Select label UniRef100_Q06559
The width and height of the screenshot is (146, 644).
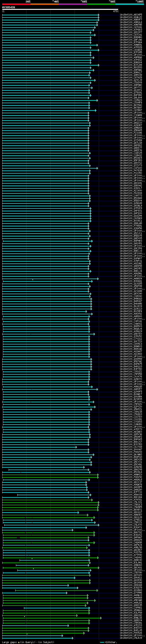131,359
